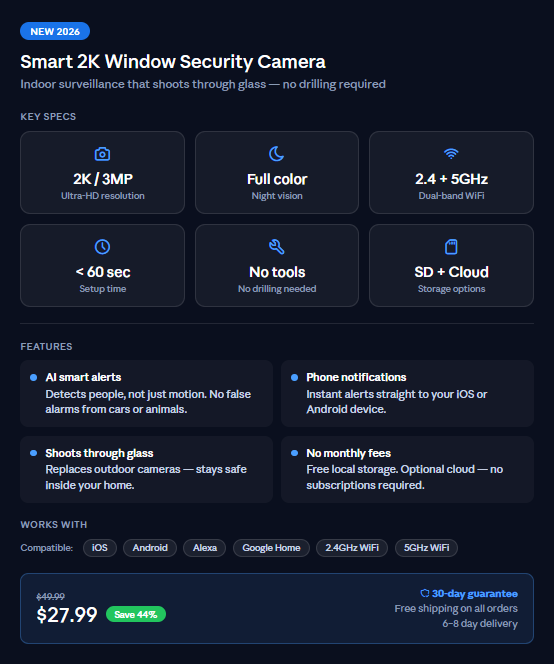Screen dimensions: 554x664
Task: Click the Instant alerts straight to your iOS description
Action: click(x=396, y=402)
